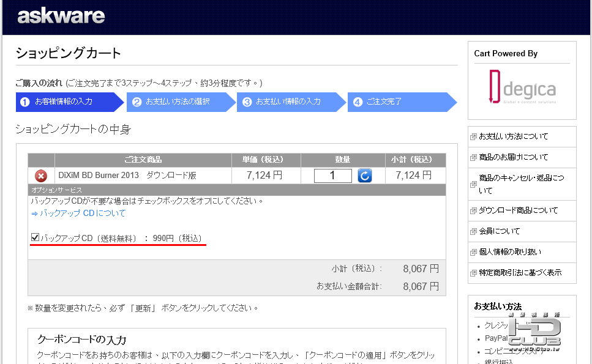
Task: Open ダウンロード商品について sidebar link
Action: 519,210
